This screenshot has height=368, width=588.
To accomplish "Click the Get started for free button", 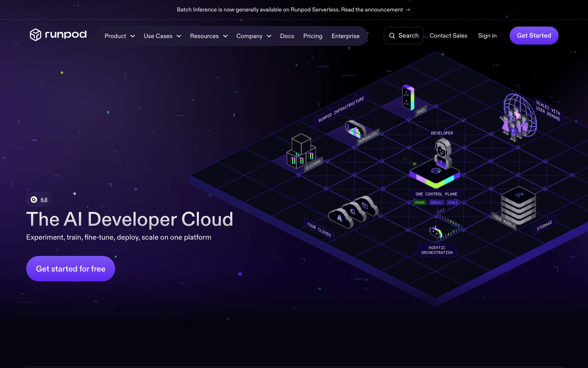I will pyautogui.click(x=71, y=269).
